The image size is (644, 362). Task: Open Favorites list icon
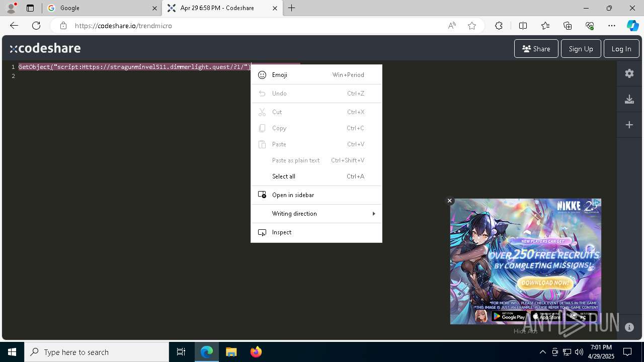click(x=545, y=26)
